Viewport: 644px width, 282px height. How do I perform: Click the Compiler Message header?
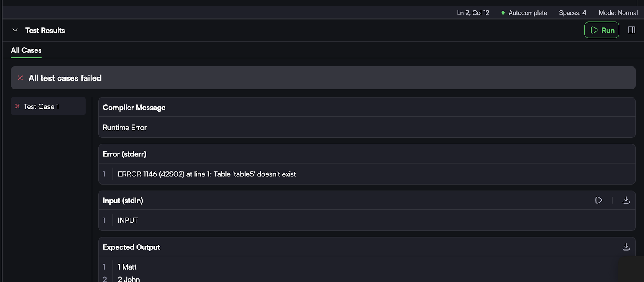pos(134,108)
